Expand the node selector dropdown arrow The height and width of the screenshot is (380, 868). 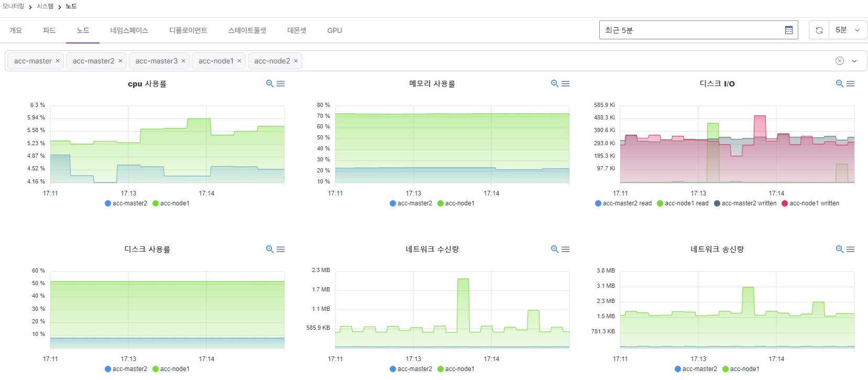[x=854, y=61]
